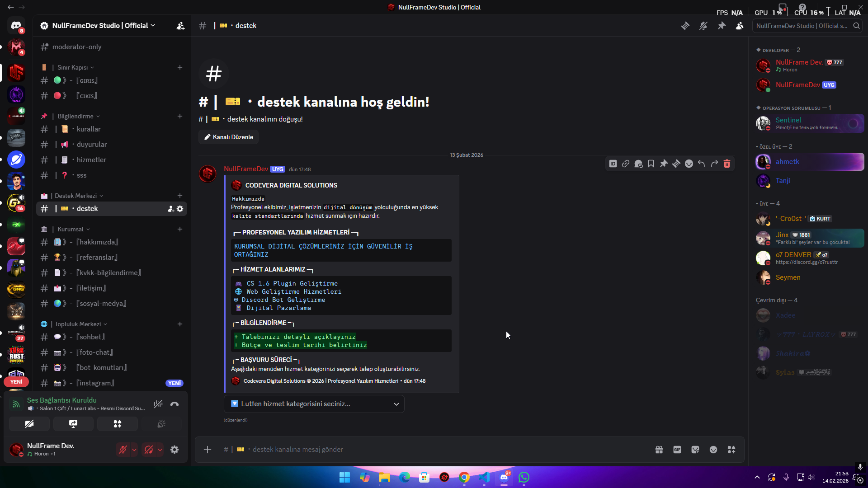Open the hizmetler channel

point(112,160)
